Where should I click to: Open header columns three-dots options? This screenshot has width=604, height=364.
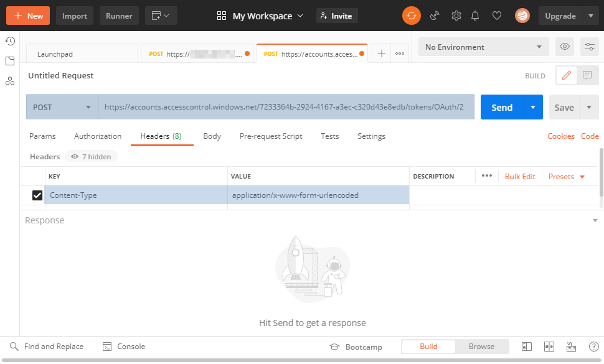point(487,176)
